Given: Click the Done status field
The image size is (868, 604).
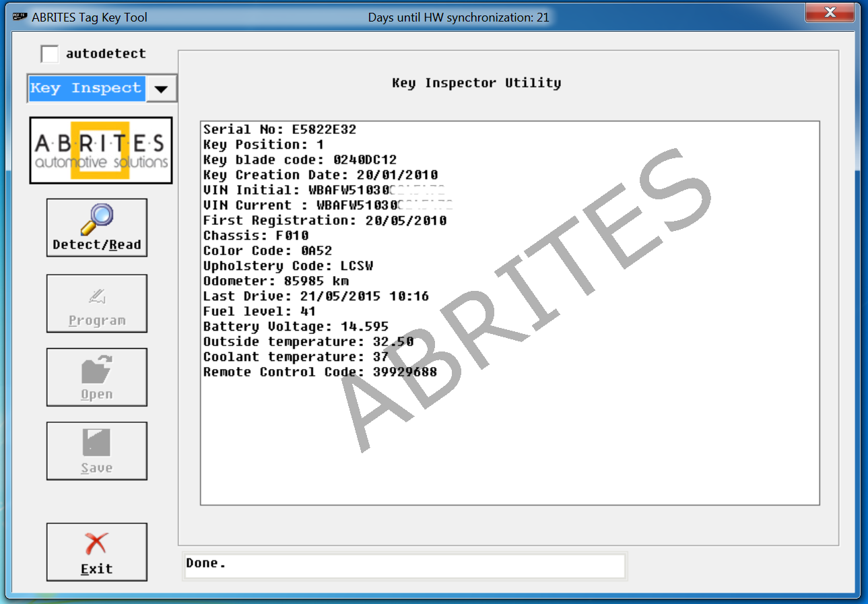Looking at the screenshot, I should tap(404, 566).
